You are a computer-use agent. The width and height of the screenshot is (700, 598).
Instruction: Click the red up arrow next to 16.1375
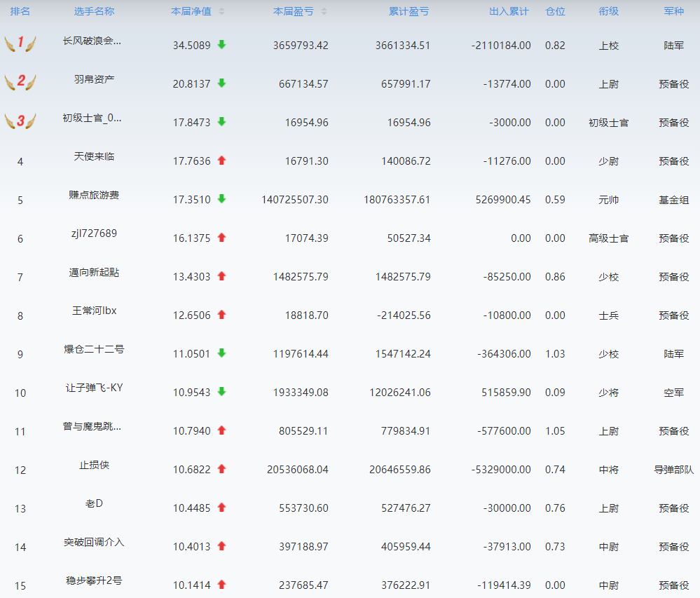[221, 238]
